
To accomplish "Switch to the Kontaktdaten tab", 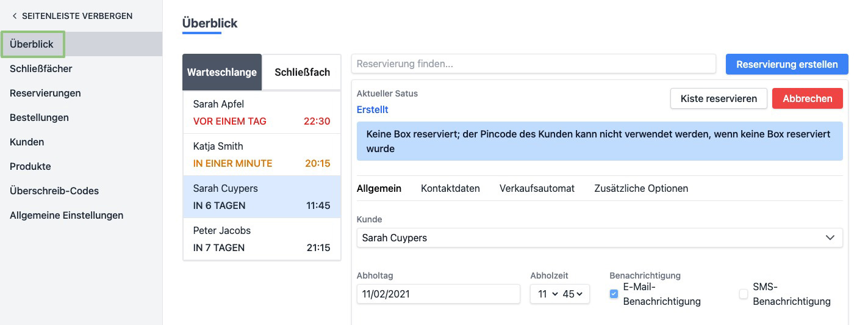I will [450, 188].
